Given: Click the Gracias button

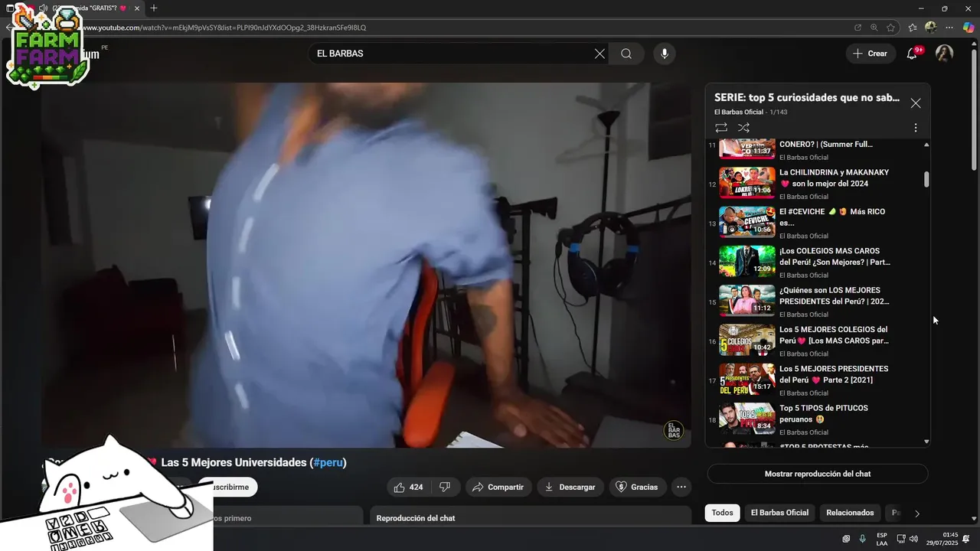Looking at the screenshot, I should click(638, 487).
